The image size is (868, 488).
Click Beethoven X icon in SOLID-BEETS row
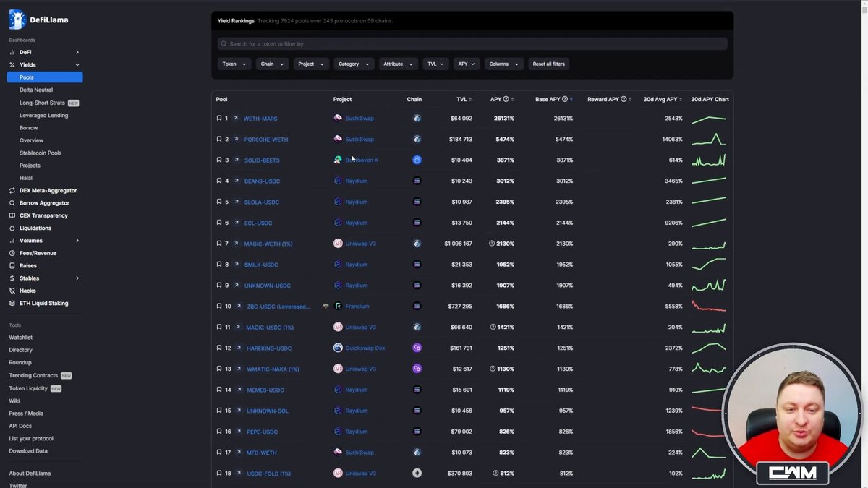[338, 160]
